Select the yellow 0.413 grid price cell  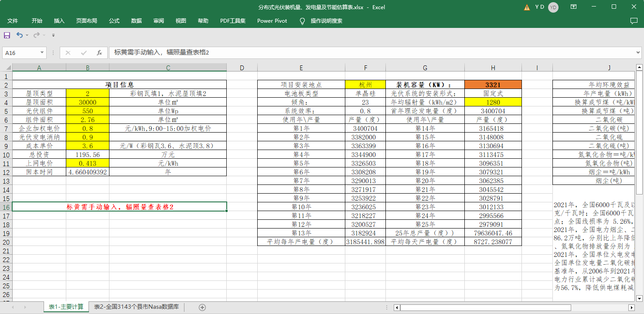click(x=88, y=163)
